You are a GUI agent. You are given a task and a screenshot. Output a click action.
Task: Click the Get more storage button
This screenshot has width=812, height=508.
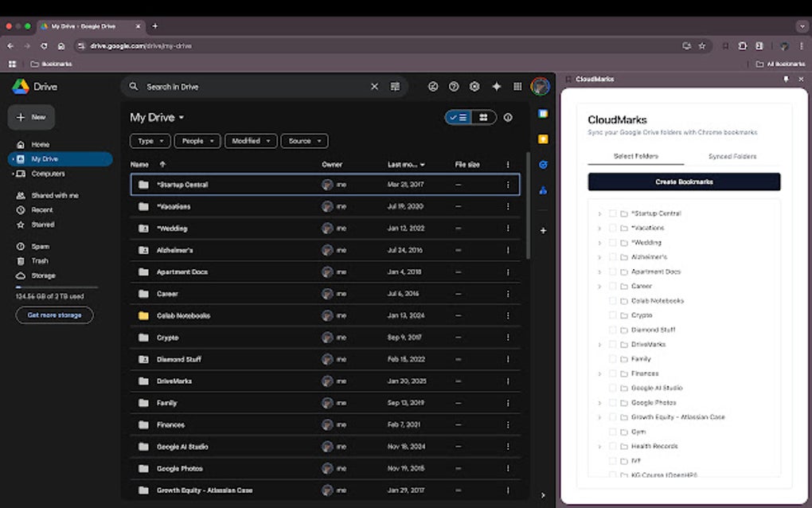[54, 315]
